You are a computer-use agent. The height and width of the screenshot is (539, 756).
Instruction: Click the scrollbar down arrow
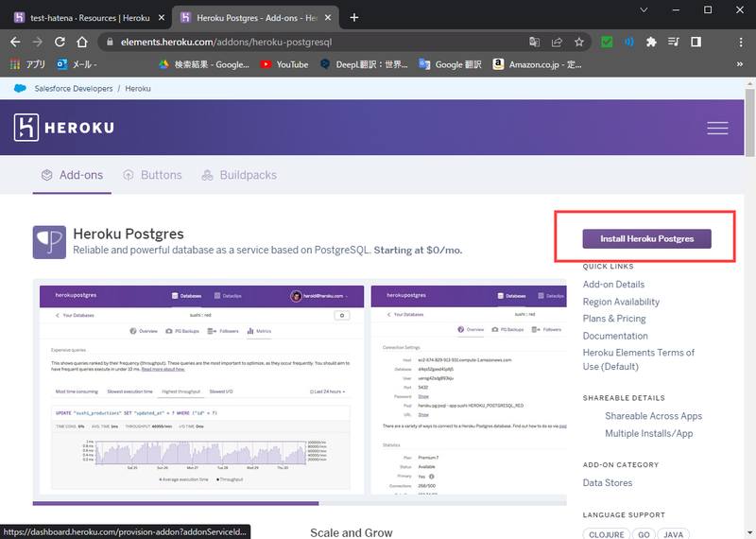(749, 533)
